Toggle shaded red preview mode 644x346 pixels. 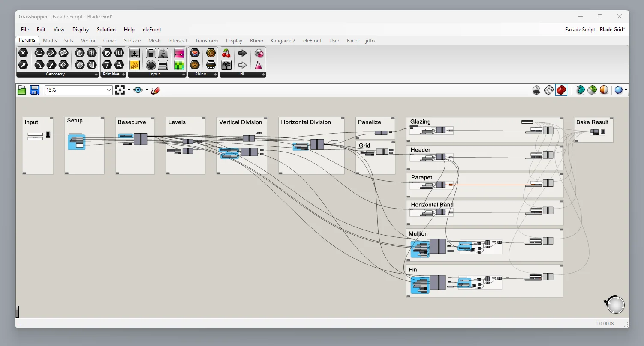point(561,90)
